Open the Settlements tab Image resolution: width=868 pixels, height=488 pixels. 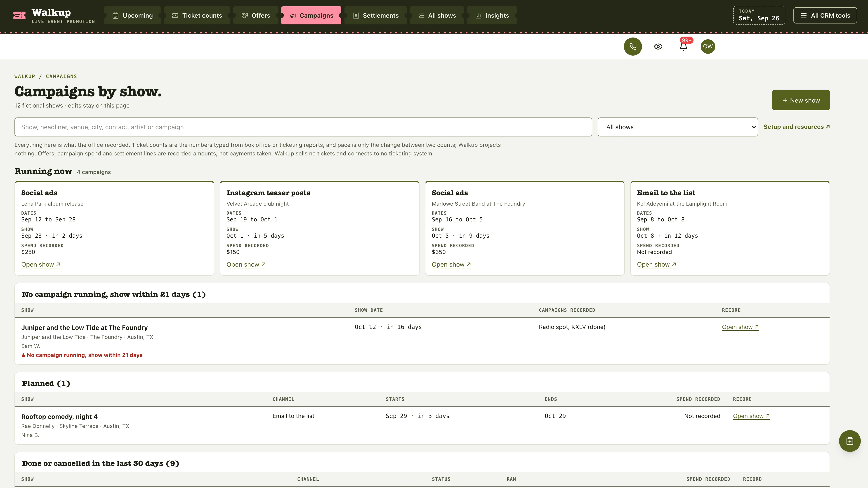[x=376, y=16]
